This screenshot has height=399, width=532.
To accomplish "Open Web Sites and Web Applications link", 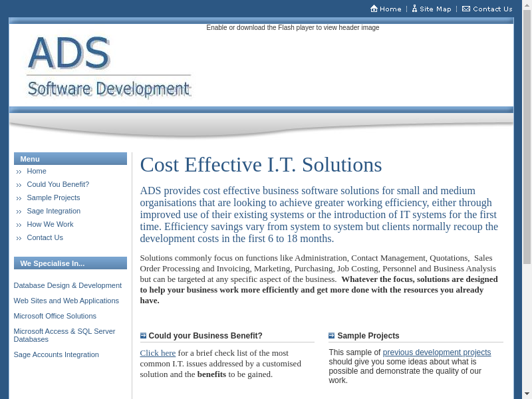I will [x=66, y=301].
